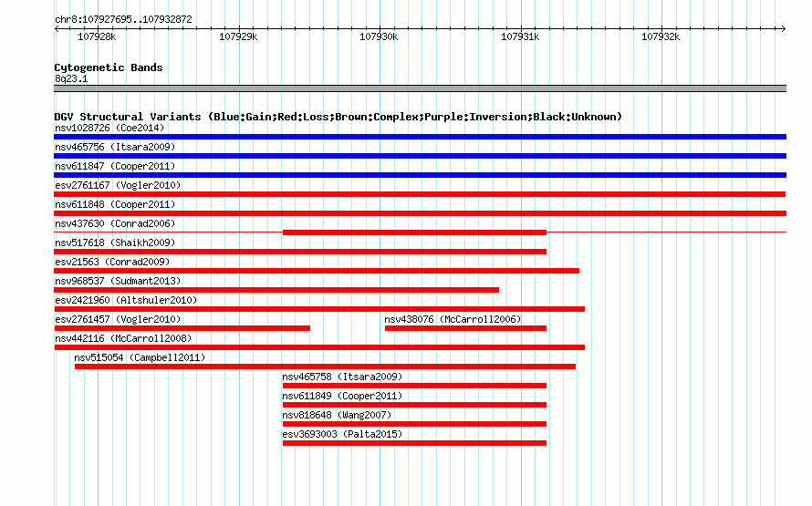Image resolution: width=812 pixels, height=506 pixels.
Task: Select the esv2421960 (Altshuler2010) label
Action: (126, 300)
